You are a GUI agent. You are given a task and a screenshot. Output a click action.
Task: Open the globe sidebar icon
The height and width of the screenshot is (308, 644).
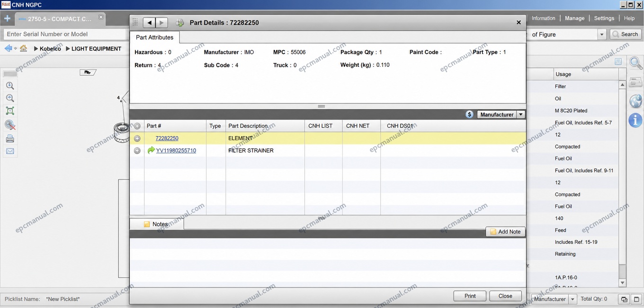(635, 101)
